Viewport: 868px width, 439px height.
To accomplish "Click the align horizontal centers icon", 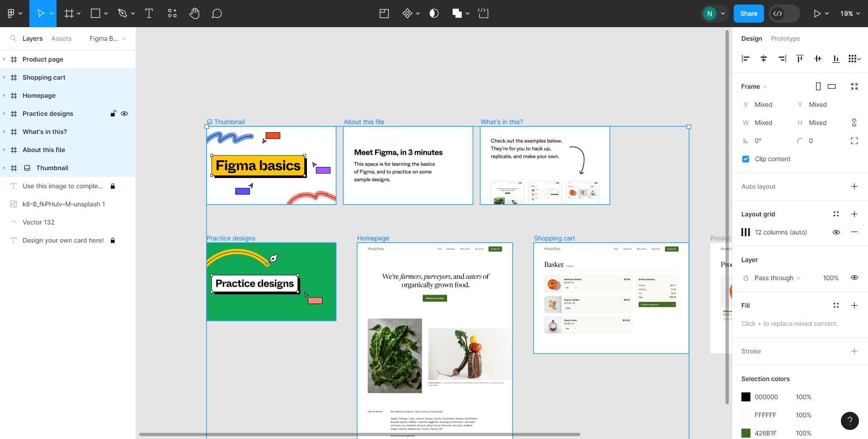I will click(764, 58).
